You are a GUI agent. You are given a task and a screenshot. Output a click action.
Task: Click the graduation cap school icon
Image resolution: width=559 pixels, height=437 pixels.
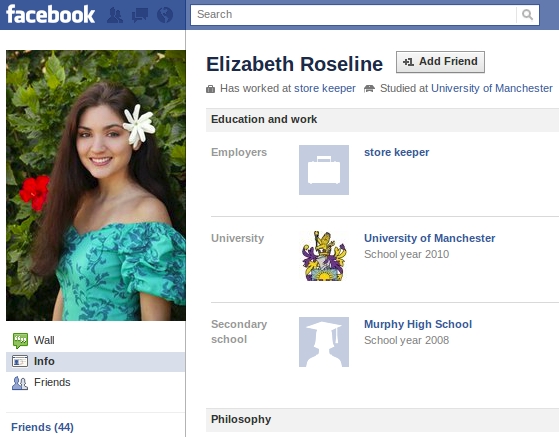point(324,342)
